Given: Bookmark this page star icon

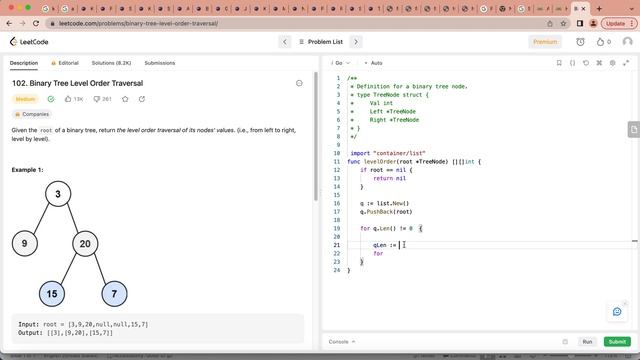Looking at the screenshot, I should (x=563, y=24).
